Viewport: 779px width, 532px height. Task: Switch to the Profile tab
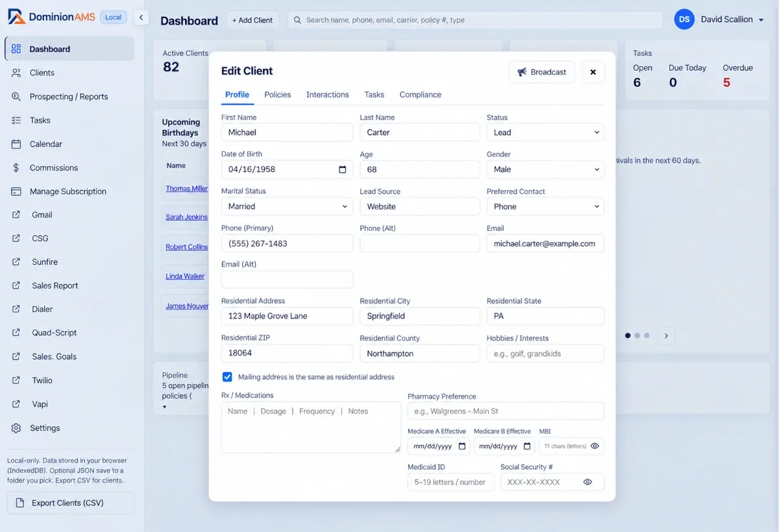(237, 95)
